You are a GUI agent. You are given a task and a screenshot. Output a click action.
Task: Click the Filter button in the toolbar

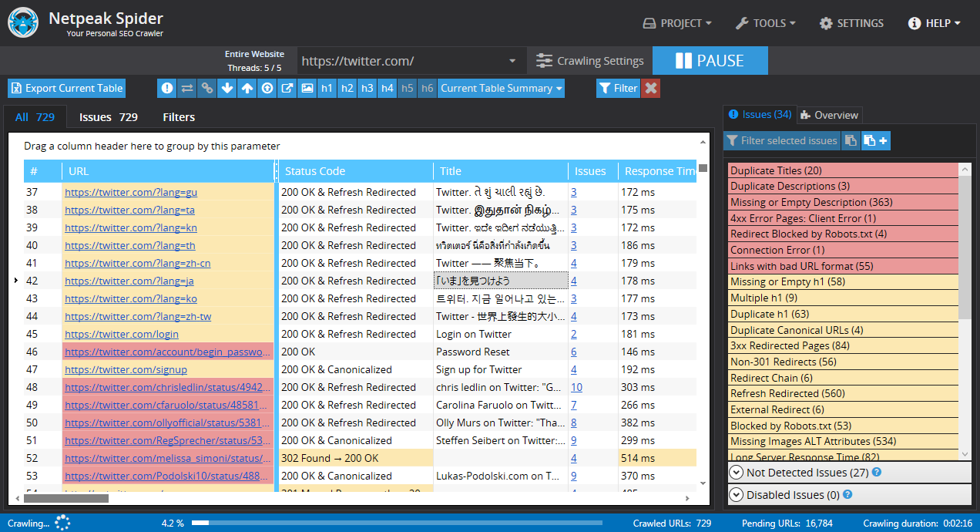point(617,88)
